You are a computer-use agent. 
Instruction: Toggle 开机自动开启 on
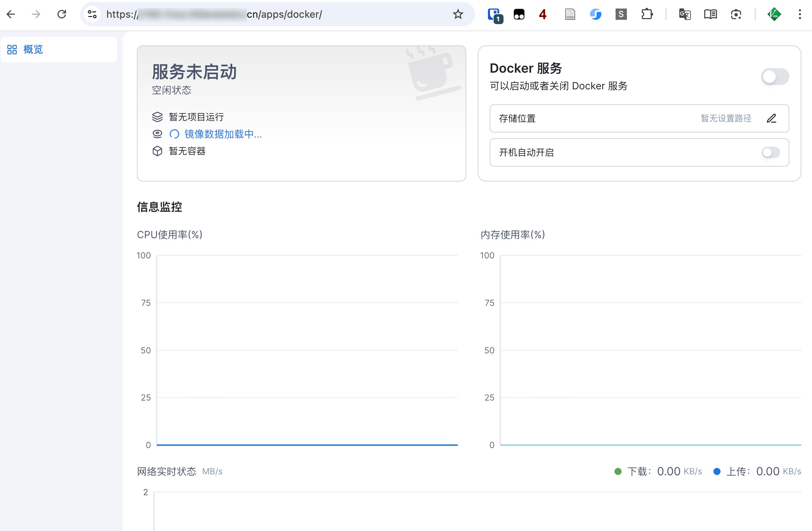pos(770,152)
